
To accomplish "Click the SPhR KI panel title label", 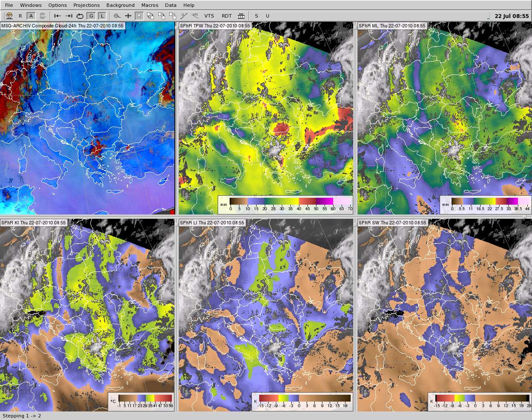I will (34, 223).
